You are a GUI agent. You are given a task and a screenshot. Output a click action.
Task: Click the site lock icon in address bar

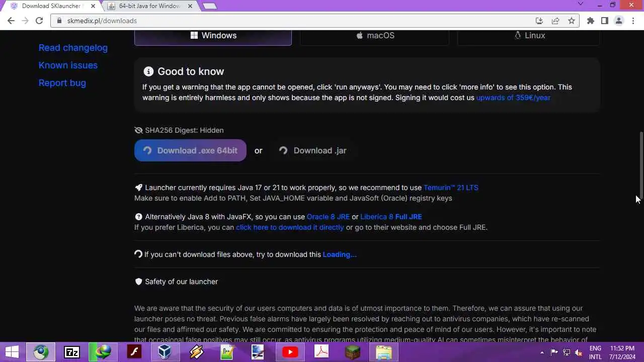[x=59, y=21]
